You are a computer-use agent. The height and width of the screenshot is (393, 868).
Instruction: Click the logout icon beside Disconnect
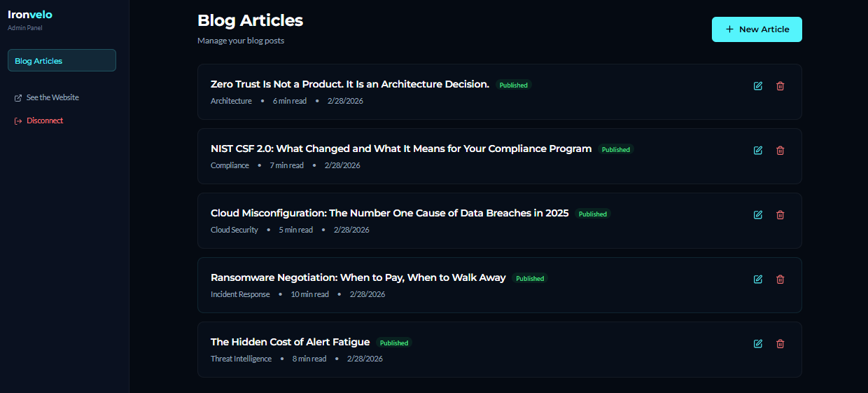(18, 121)
